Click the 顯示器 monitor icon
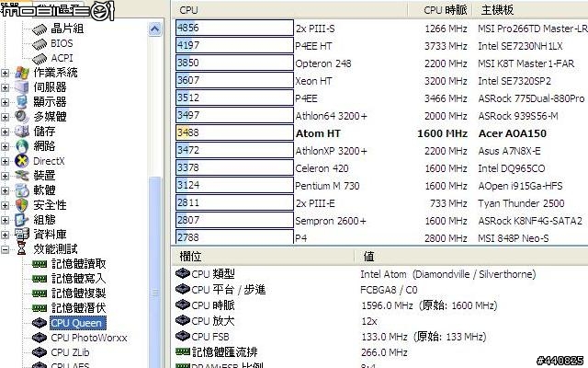Screen dimensions: 588x368 (22, 102)
